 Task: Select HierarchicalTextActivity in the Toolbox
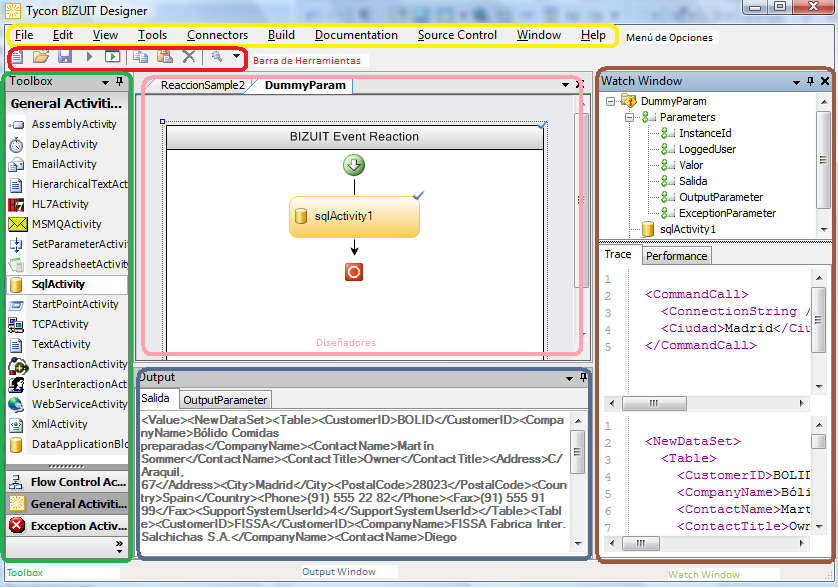pos(68,184)
